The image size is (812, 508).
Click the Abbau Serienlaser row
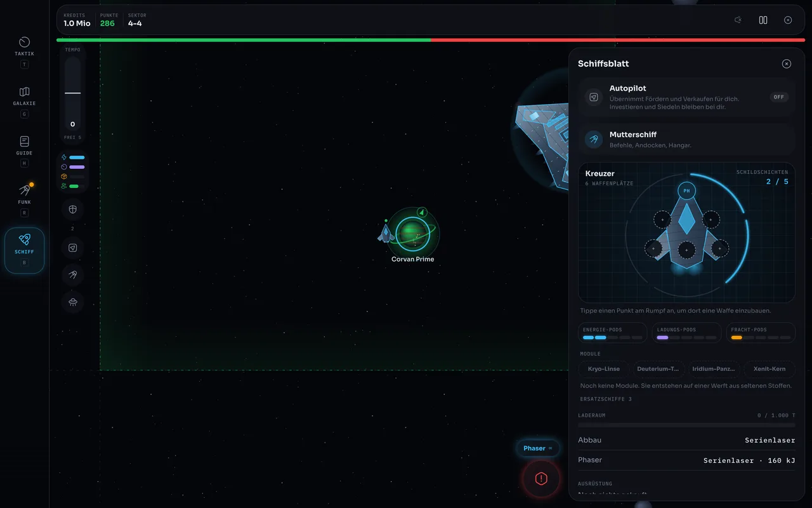686,440
